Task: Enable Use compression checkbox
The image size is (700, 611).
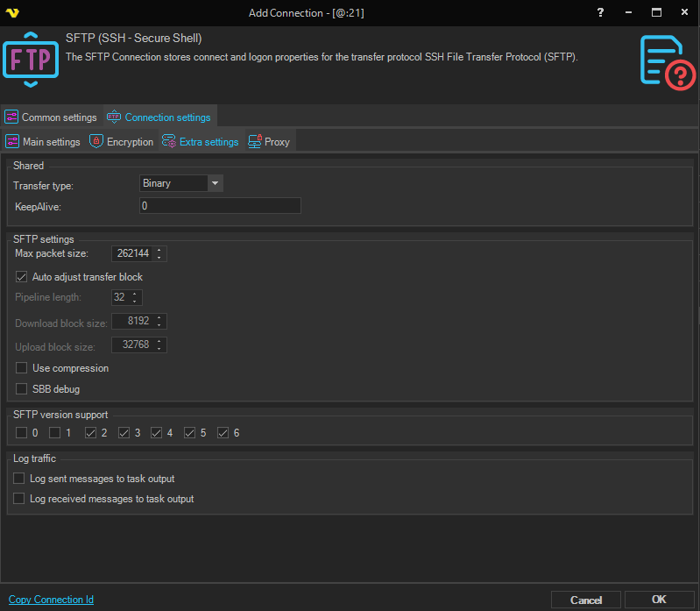Action: pos(22,368)
